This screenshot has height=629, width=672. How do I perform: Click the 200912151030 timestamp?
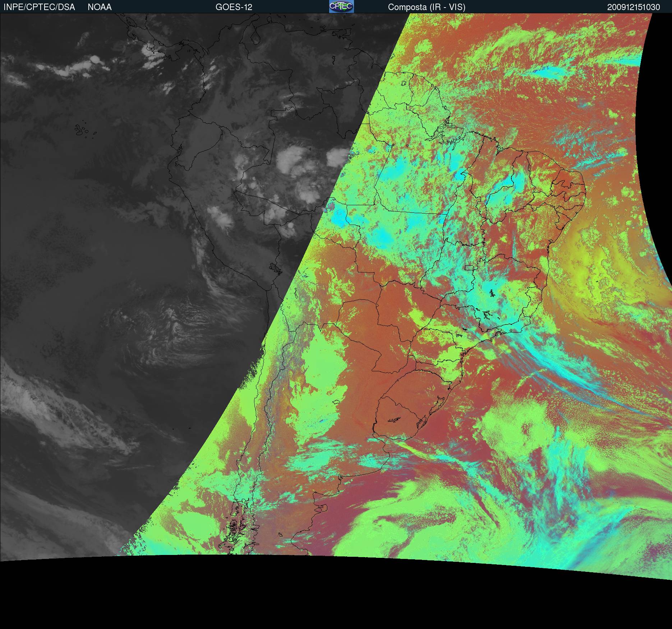634,7
